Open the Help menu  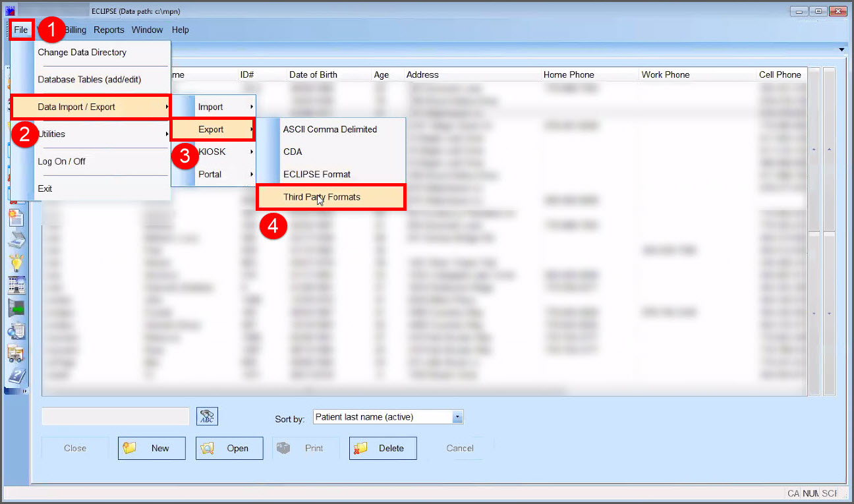point(181,30)
